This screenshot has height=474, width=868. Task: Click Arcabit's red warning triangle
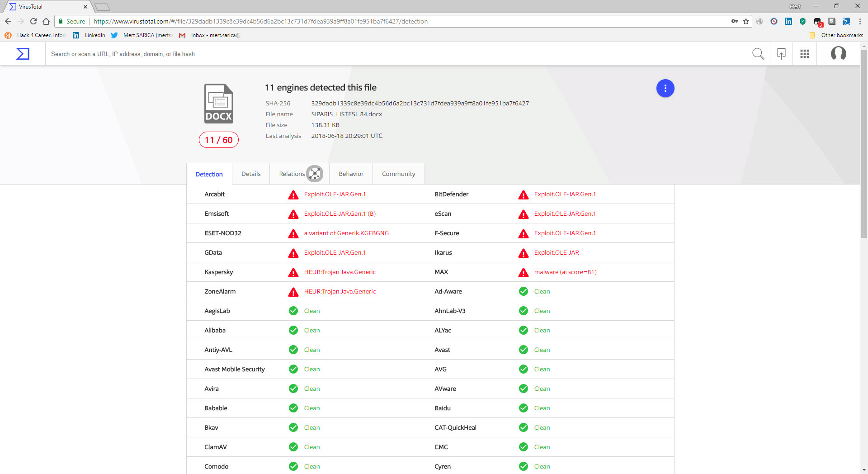coord(293,195)
